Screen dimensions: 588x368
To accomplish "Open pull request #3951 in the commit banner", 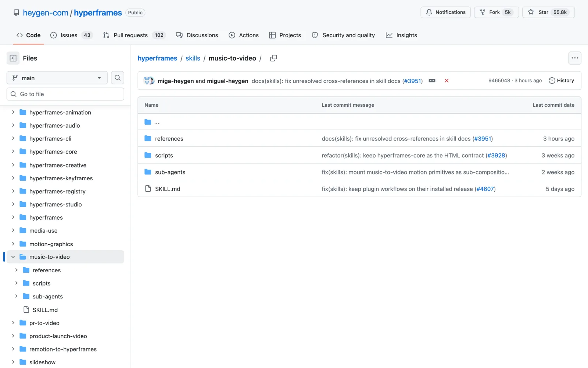I will pyautogui.click(x=412, y=81).
